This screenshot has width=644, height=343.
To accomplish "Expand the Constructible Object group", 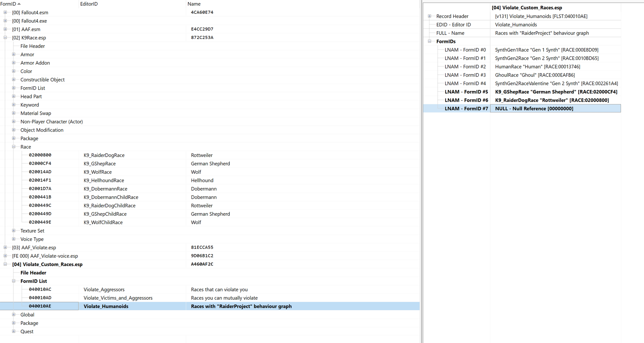I will [x=13, y=80].
